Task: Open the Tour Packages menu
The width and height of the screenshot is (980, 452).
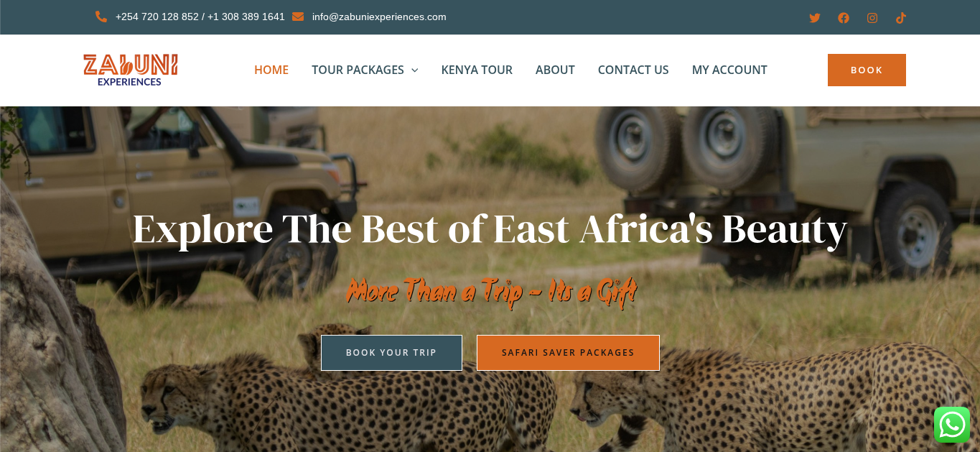Action: coord(358,70)
